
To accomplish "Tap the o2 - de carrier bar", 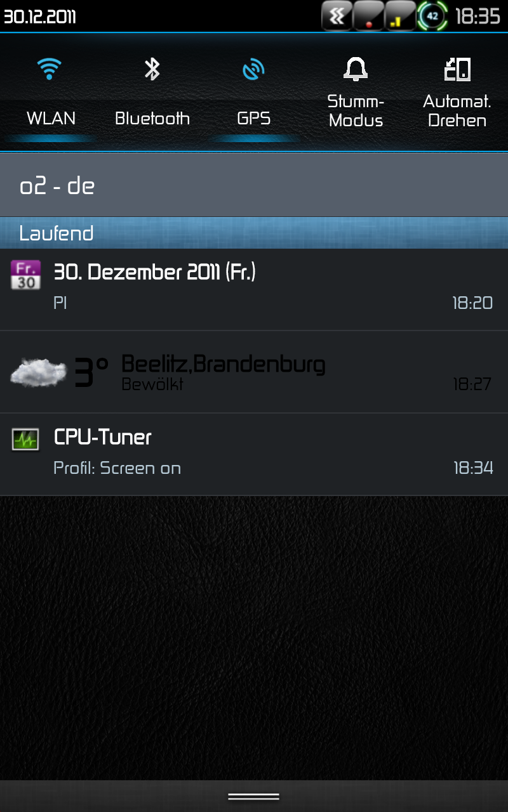I will pyautogui.click(x=254, y=185).
